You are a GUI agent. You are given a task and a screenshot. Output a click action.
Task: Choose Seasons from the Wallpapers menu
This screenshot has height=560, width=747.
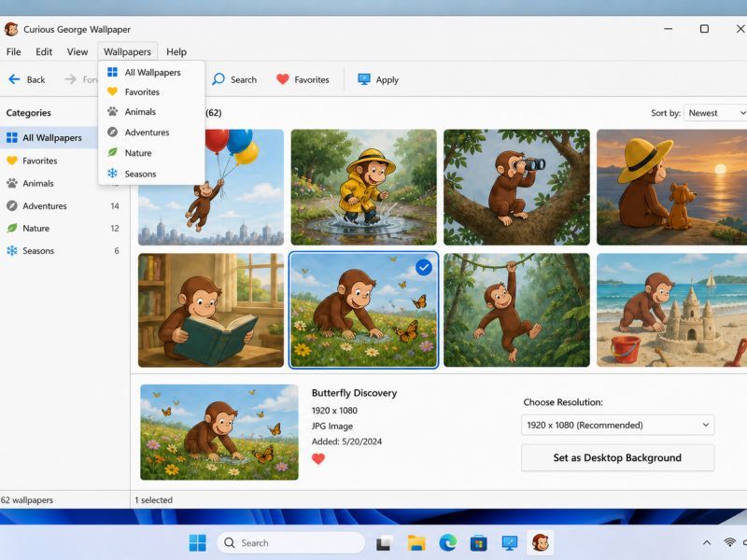pos(151,174)
